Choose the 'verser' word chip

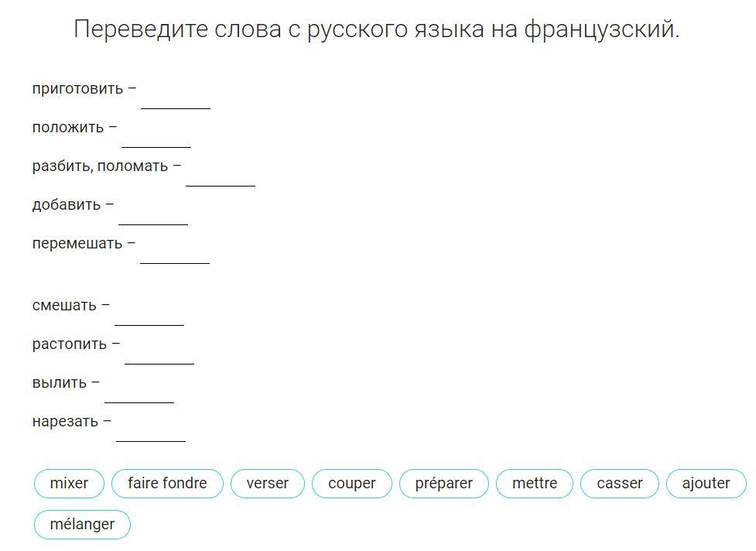click(268, 483)
